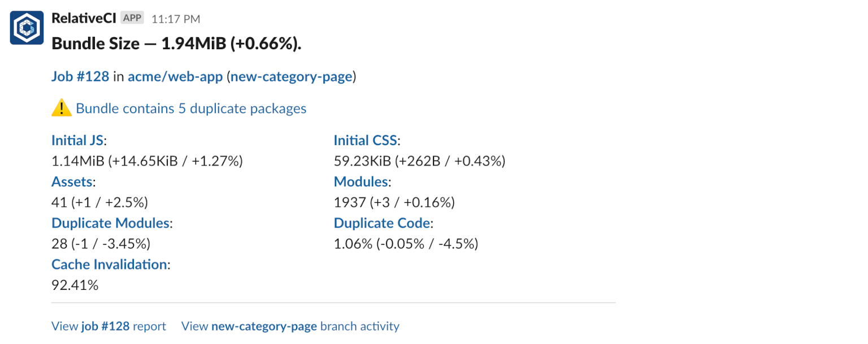Open the Modules metric link

(361, 182)
